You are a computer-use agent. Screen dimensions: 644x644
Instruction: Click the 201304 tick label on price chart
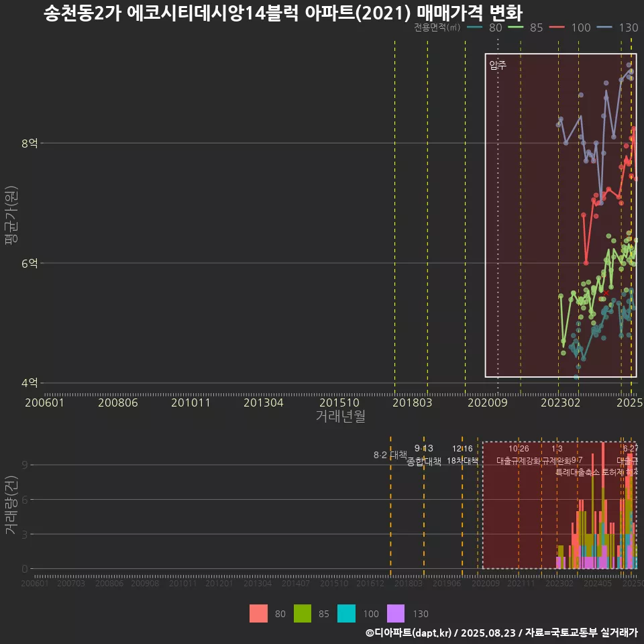264,402
